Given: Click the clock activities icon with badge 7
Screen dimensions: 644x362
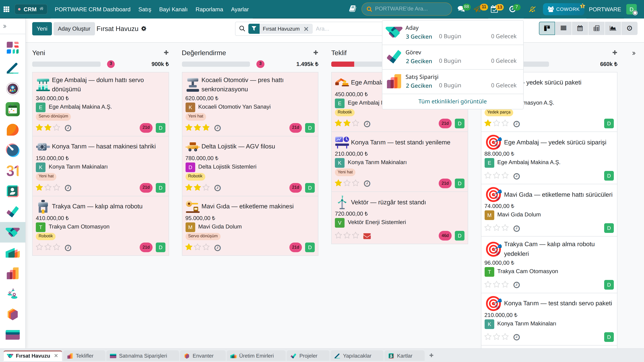Looking at the screenshot, I should click(x=512, y=9).
